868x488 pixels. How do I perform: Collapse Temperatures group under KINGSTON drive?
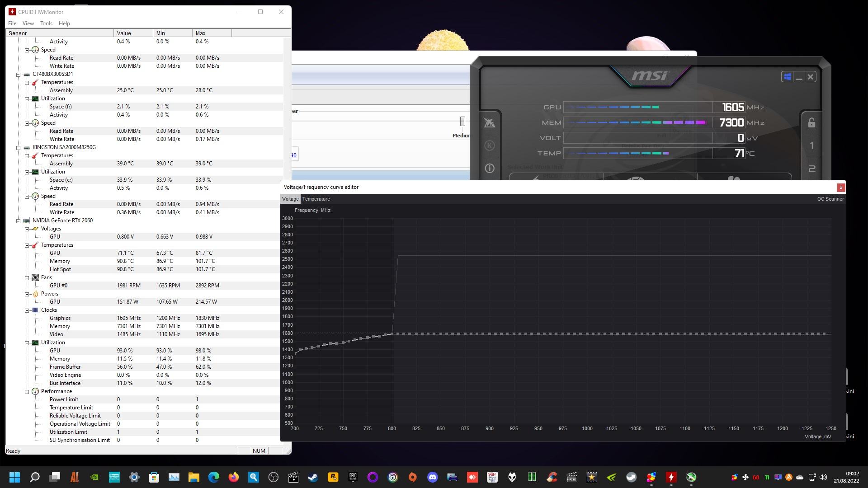[x=27, y=155]
